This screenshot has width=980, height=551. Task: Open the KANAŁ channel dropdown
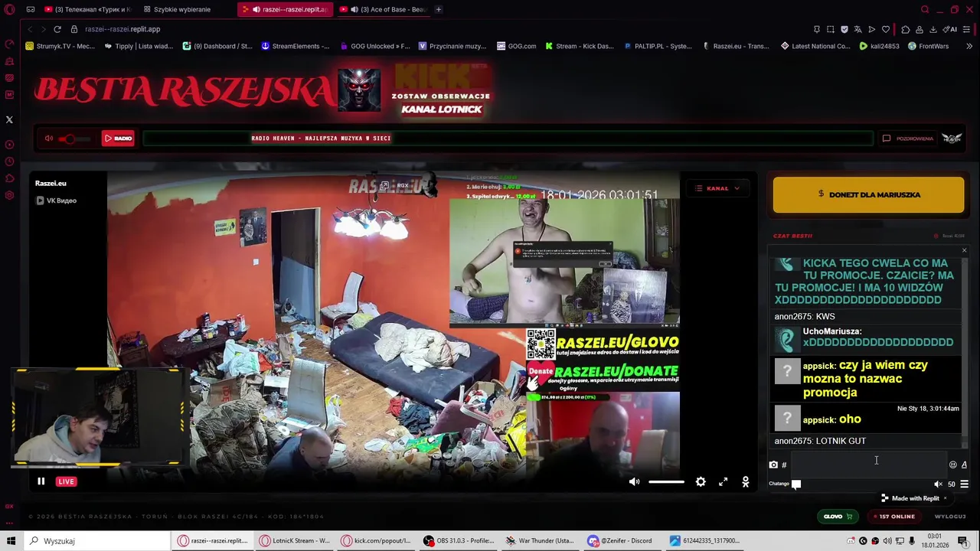(x=717, y=188)
